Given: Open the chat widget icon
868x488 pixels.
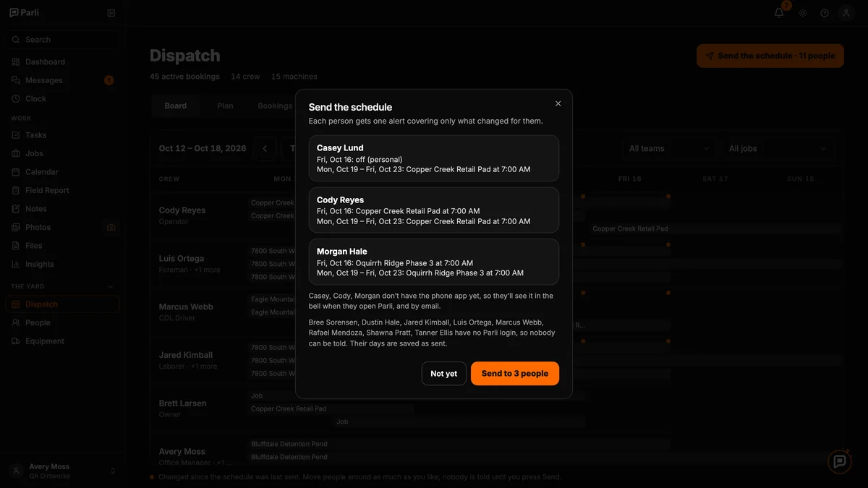Looking at the screenshot, I should (x=839, y=461).
